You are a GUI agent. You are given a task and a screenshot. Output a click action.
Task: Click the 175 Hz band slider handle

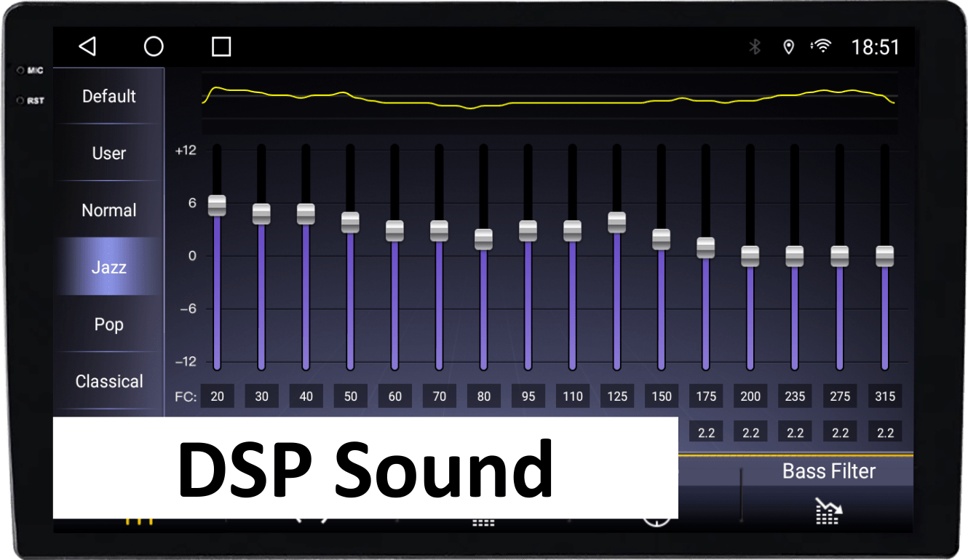tap(705, 247)
